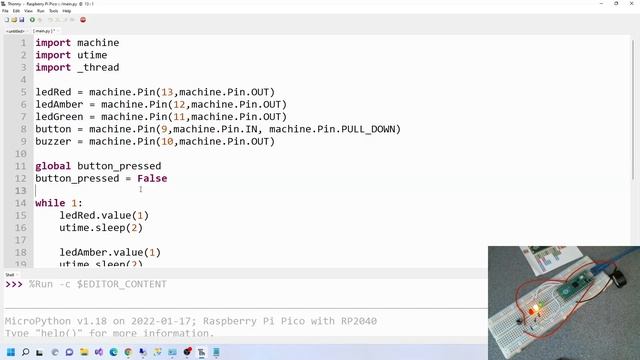
Task: Click the breadboard webcam overlay
Action: (x=564, y=303)
